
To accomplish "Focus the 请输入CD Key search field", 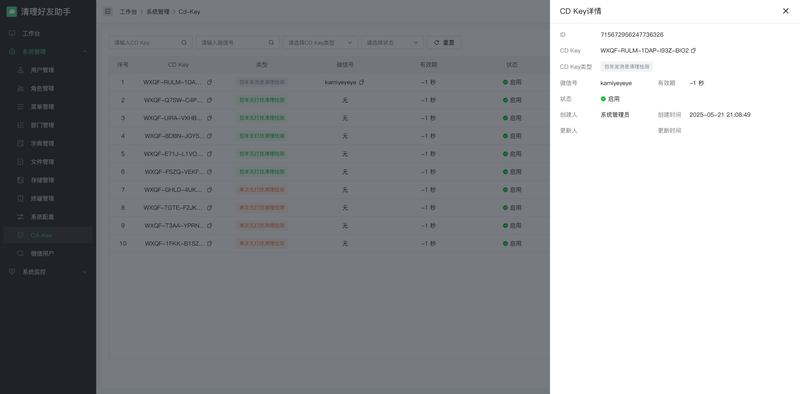I will [x=151, y=42].
